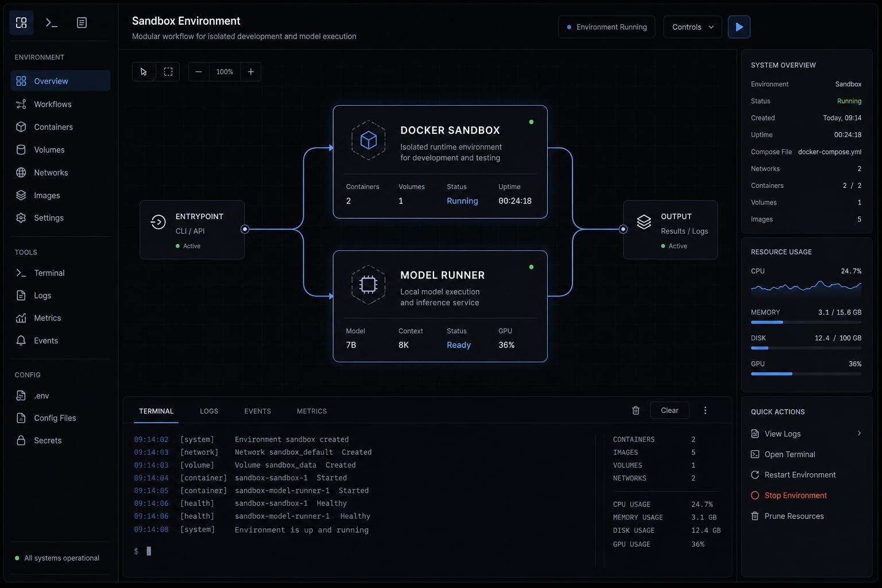
Task: Switch to the METRICS tab
Action: (x=312, y=411)
